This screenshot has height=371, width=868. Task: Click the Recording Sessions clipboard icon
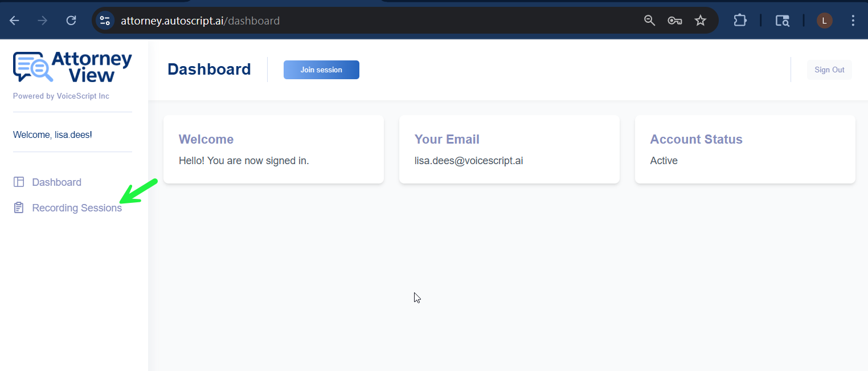click(x=19, y=208)
